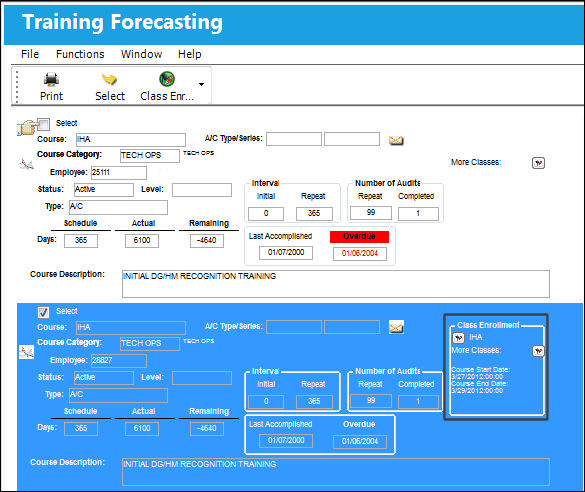
Task: Click Course Description box in first record
Action: click(x=336, y=284)
